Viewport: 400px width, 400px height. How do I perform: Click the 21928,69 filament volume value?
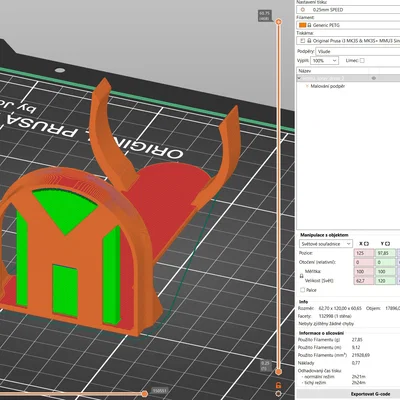coord(360,355)
